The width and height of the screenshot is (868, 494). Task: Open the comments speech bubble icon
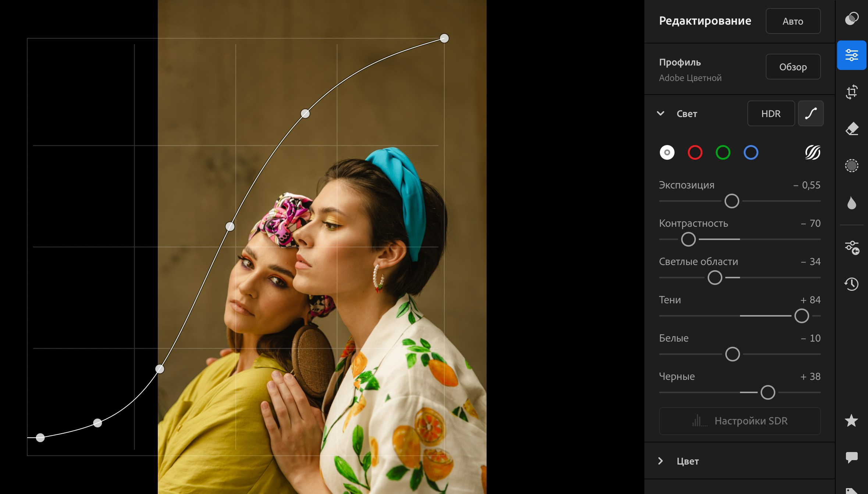coord(851,457)
